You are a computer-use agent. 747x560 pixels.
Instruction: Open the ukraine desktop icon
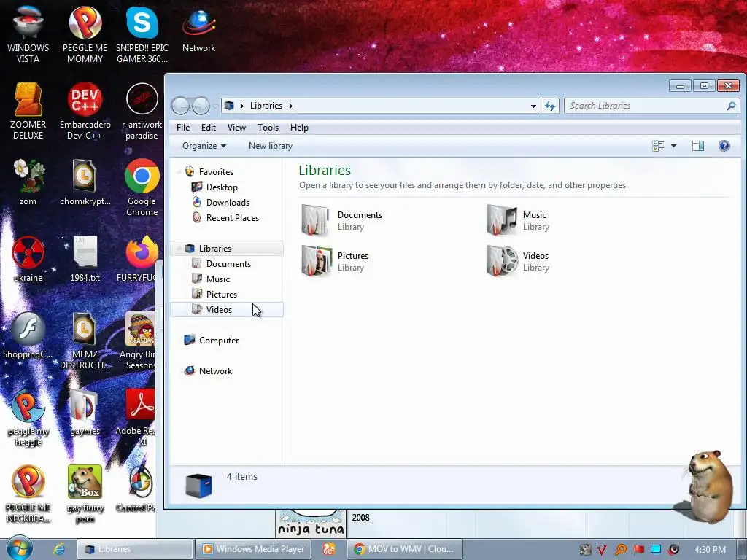coord(28,259)
